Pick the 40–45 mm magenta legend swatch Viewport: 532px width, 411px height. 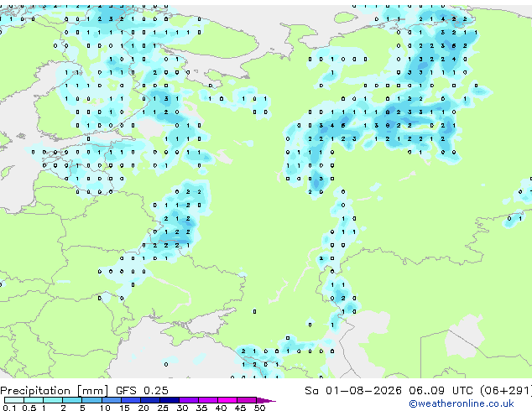(227, 400)
